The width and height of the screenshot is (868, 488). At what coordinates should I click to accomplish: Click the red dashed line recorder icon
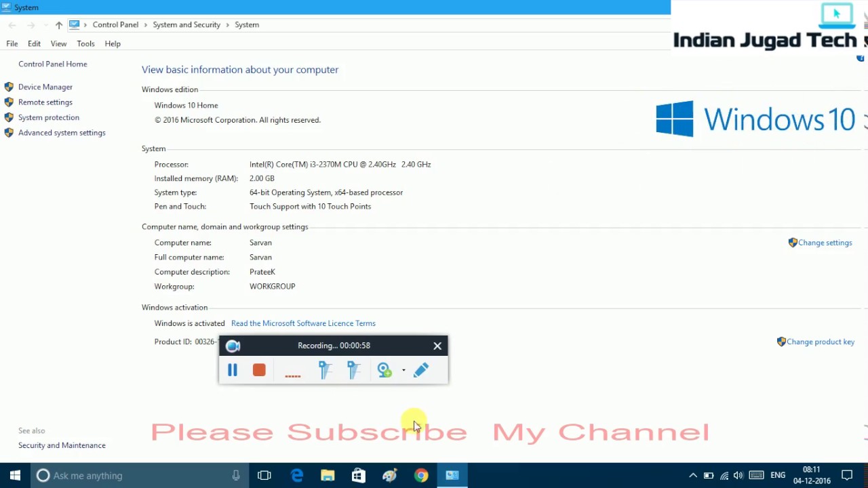point(292,375)
